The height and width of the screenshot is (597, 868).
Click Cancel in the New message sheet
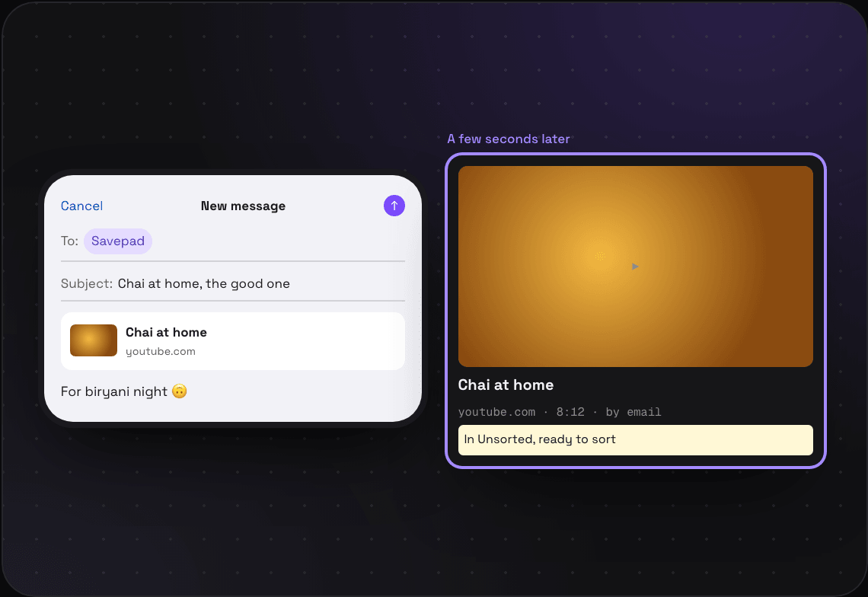(82, 206)
